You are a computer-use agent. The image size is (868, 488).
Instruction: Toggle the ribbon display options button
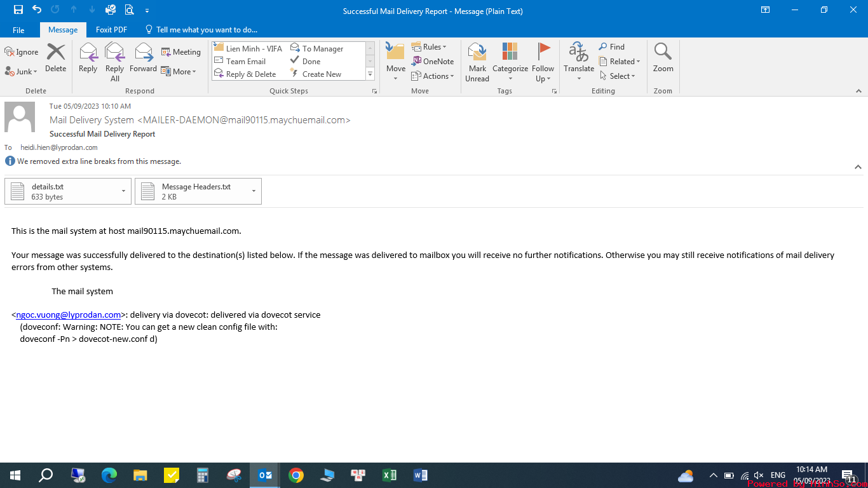(765, 10)
